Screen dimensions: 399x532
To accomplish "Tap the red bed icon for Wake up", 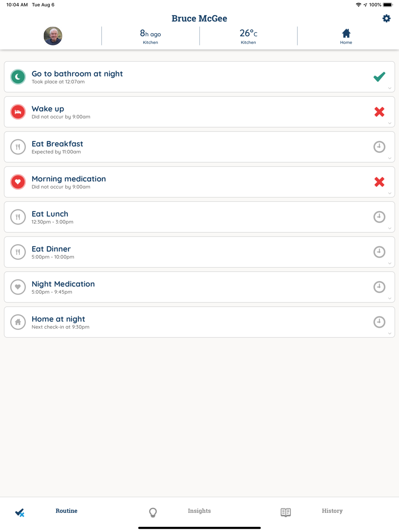I will [18, 112].
